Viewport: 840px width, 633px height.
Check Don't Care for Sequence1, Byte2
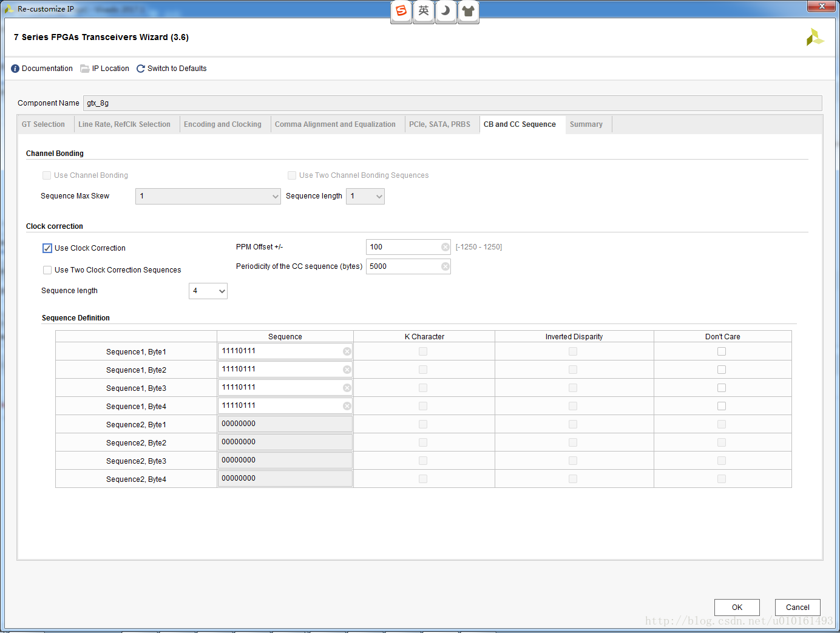(x=722, y=370)
